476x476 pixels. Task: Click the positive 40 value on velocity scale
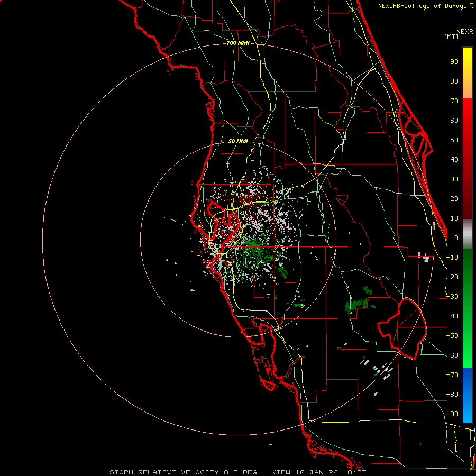(x=454, y=159)
